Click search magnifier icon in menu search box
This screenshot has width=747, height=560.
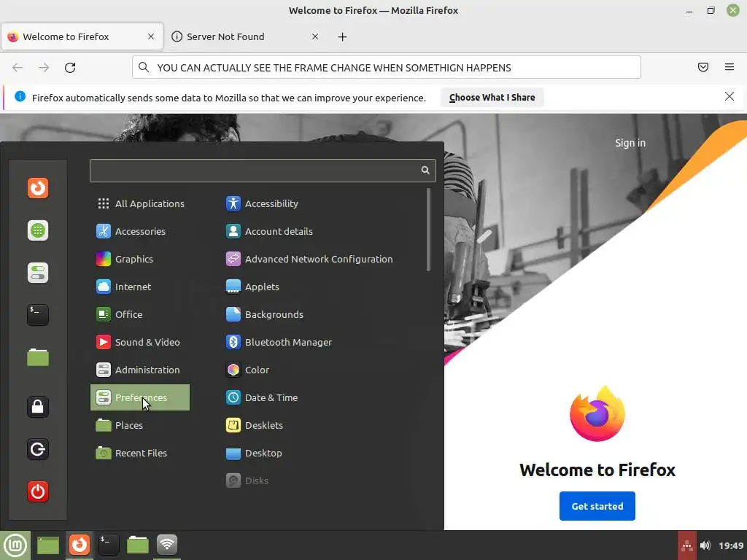click(425, 171)
